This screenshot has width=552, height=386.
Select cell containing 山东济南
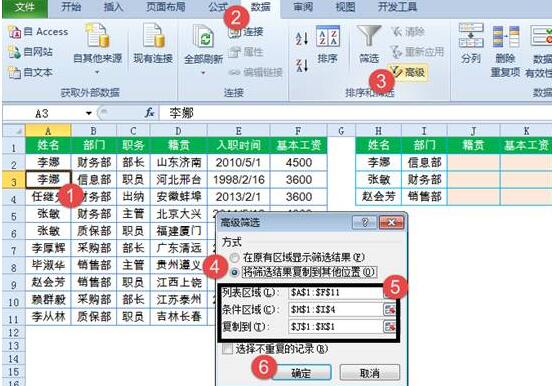tap(178, 162)
